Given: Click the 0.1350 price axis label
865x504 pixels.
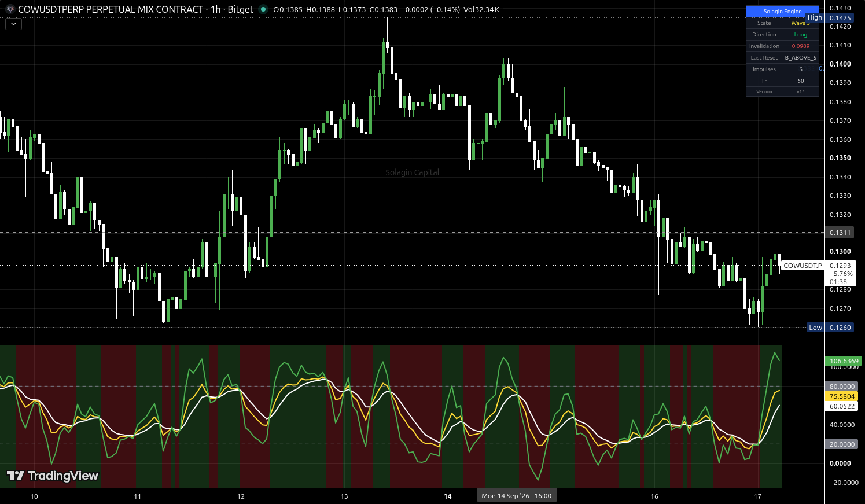Looking at the screenshot, I should coord(840,158).
